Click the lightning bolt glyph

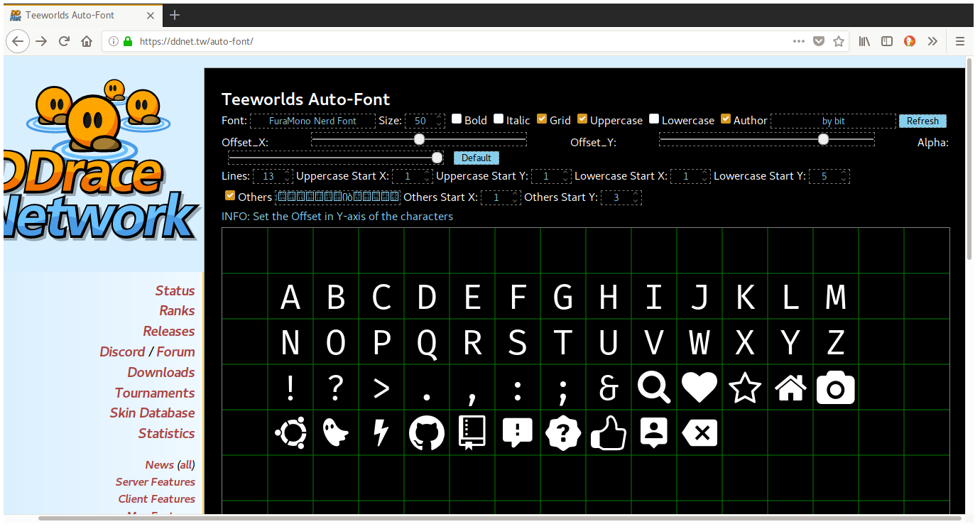point(381,432)
